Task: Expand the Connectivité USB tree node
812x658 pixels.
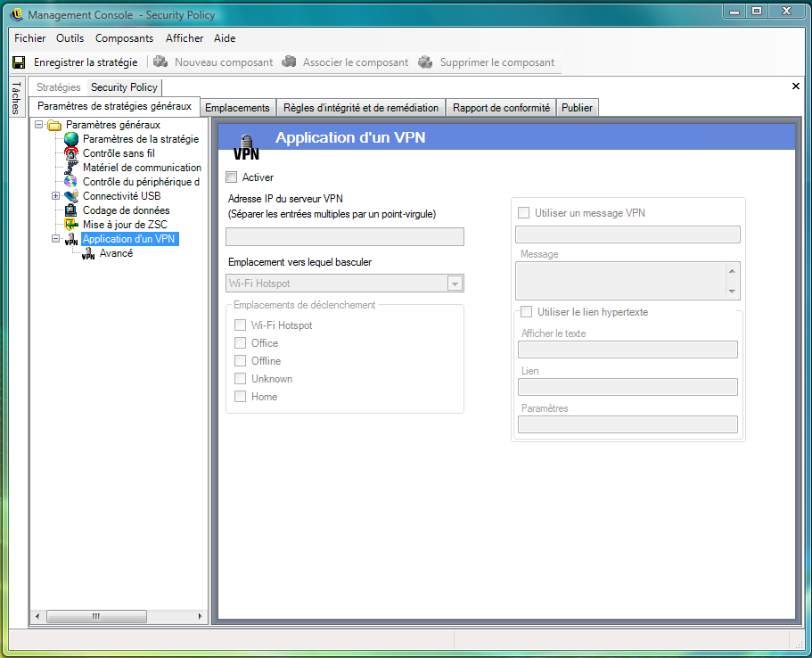Action: pyautogui.click(x=56, y=196)
